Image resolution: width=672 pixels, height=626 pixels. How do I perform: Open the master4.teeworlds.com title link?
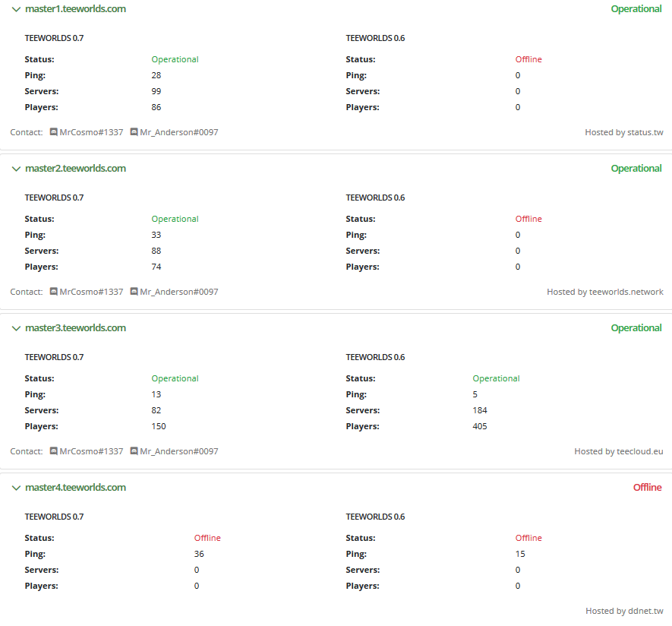coord(75,488)
